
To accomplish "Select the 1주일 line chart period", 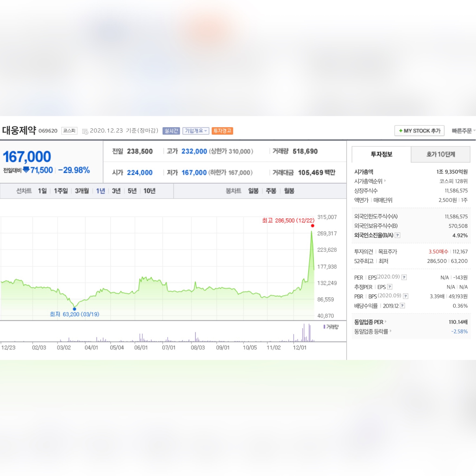I will click(61, 191).
